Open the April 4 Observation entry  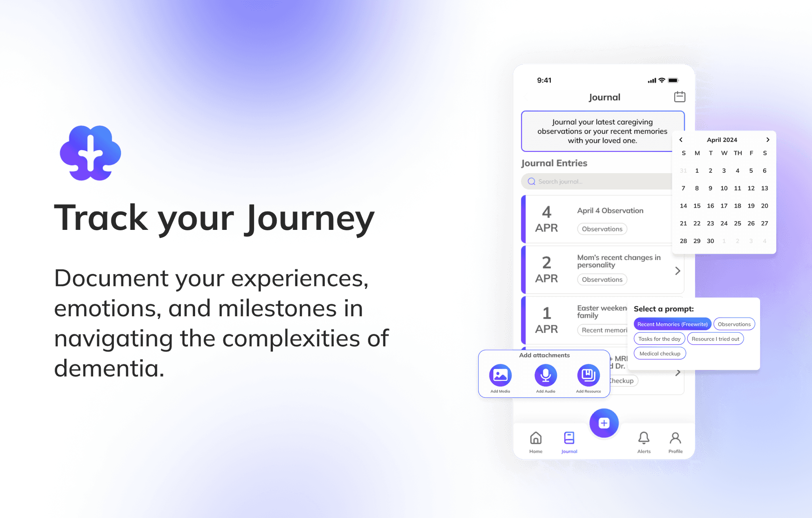610,211
